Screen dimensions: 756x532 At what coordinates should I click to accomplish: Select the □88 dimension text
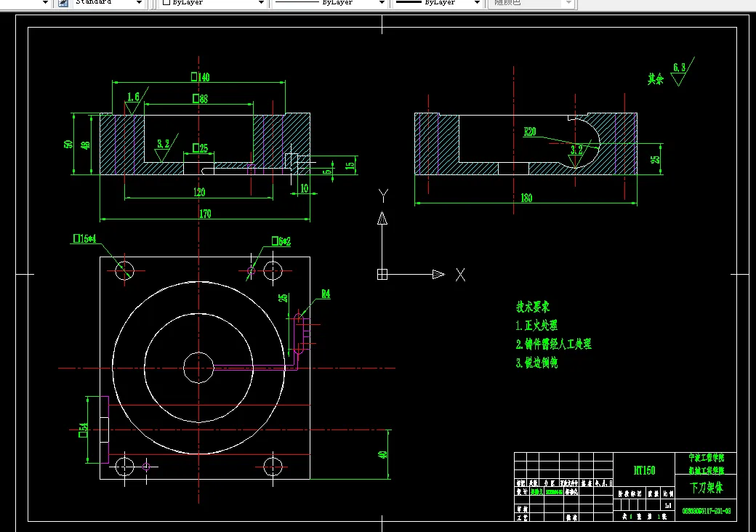pos(200,99)
